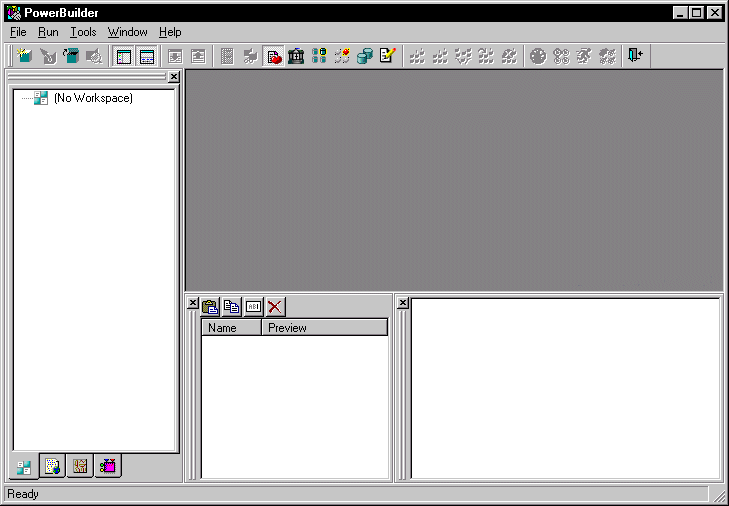Close the Clip window panel
Screen dimensions: 729x506
click(193, 303)
